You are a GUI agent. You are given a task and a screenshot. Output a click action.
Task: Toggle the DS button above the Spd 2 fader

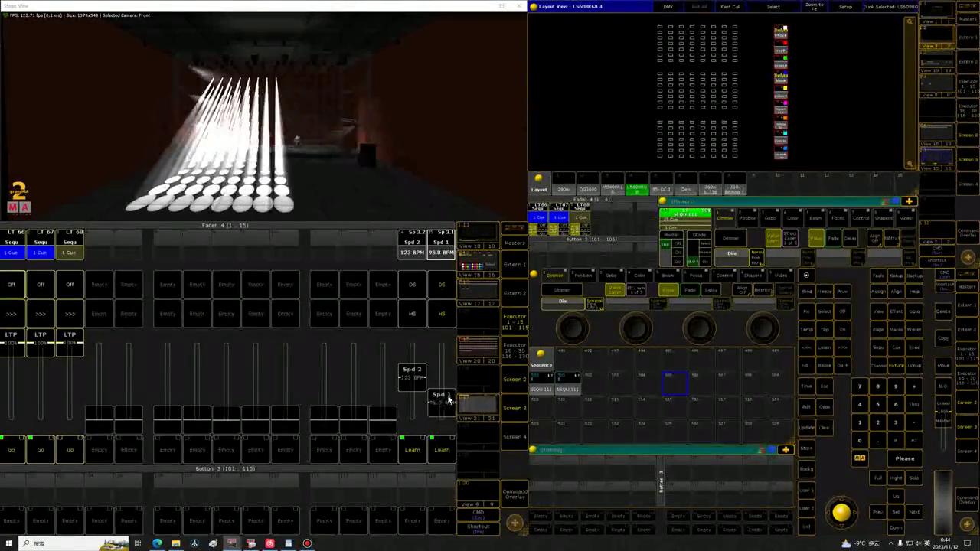click(x=412, y=285)
